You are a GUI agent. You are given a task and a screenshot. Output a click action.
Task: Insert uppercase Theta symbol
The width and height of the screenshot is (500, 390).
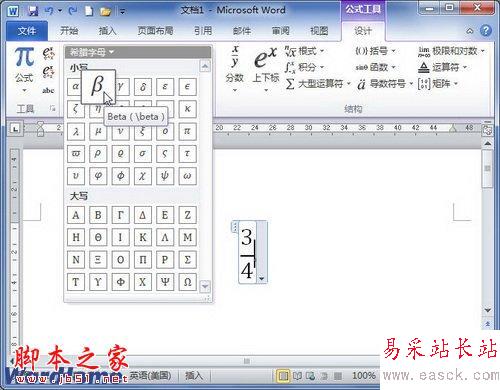(x=98, y=237)
